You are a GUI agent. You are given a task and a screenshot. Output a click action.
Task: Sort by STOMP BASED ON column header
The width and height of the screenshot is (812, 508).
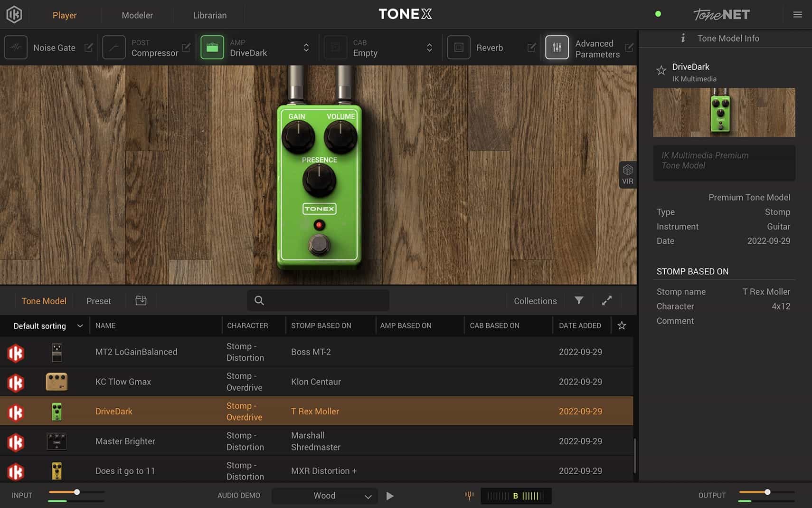click(321, 326)
